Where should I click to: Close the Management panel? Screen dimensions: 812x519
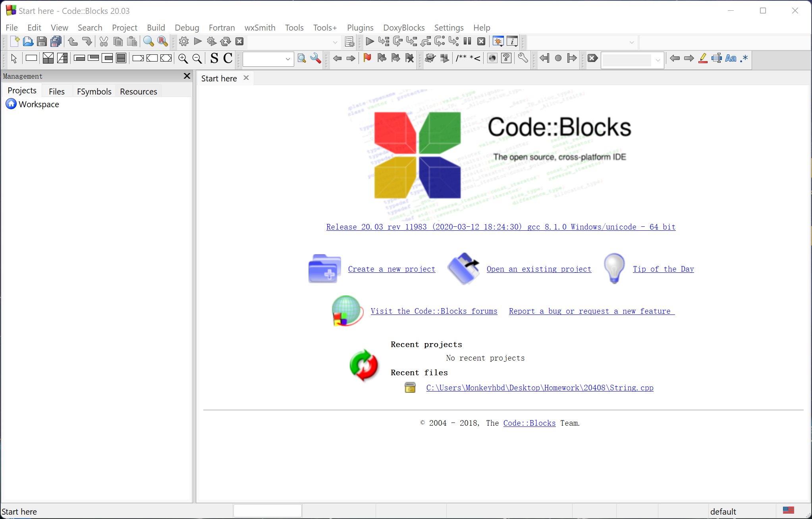pyautogui.click(x=187, y=76)
